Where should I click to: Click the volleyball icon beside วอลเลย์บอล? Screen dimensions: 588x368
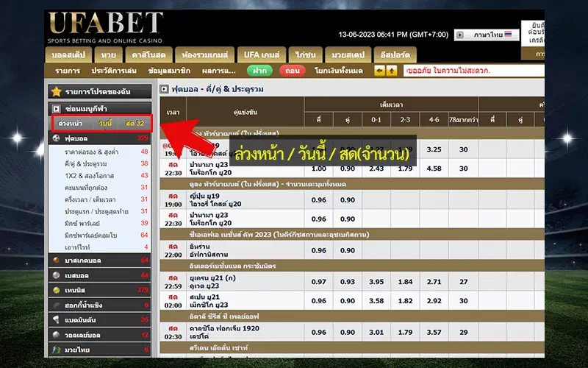click(x=57, y=335)
